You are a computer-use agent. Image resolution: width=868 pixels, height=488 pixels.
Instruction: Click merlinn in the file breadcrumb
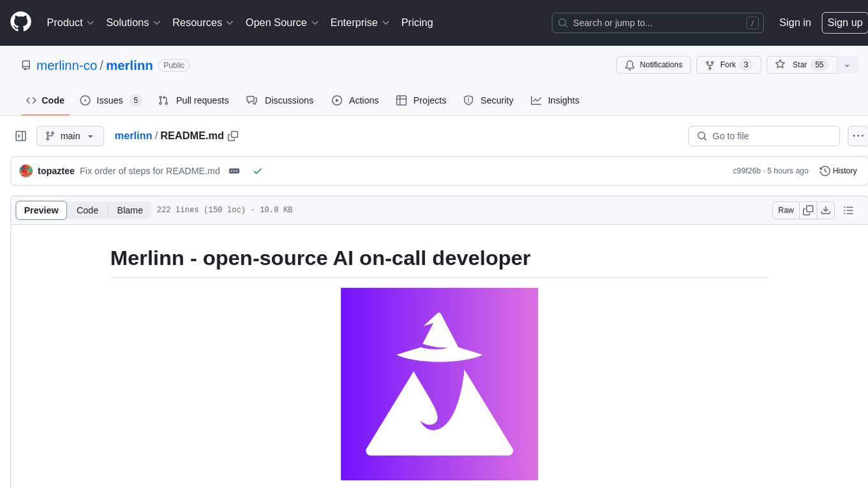coord(133,135)
